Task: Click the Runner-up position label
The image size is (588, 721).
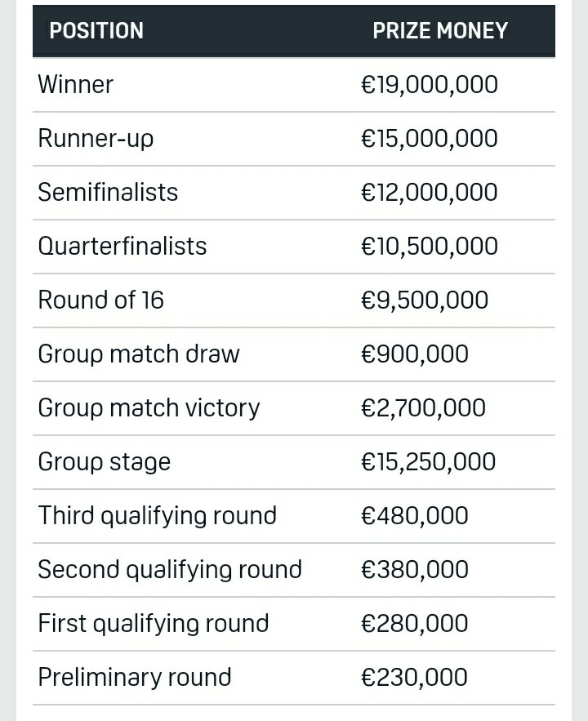Action: click(x=96, y=139)
